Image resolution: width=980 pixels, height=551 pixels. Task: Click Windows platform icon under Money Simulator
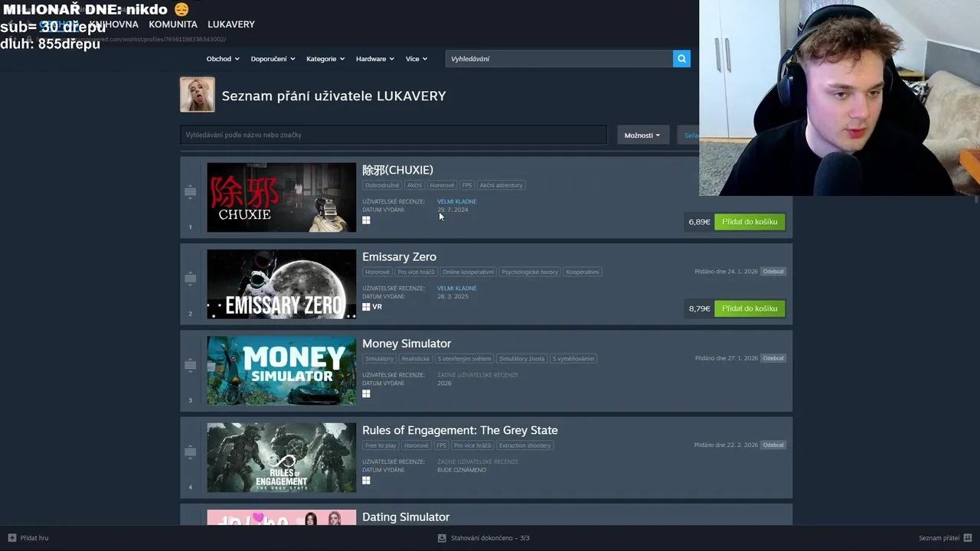pyautogui.click(x=366, y=393)
